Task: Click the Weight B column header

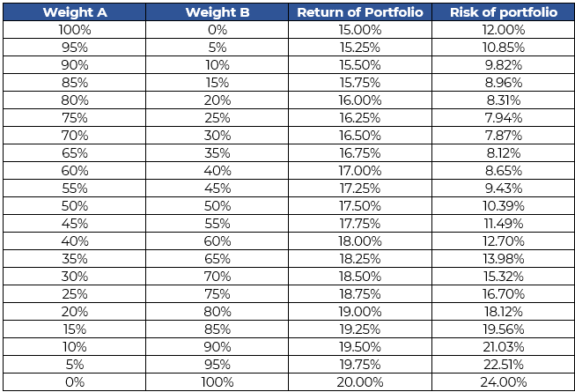Action: [217, 12]
